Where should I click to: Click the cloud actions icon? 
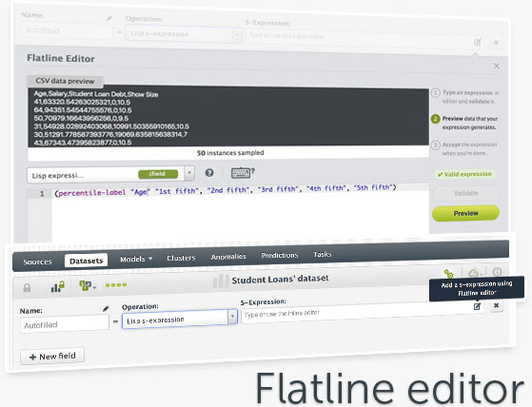click(474, 272)
